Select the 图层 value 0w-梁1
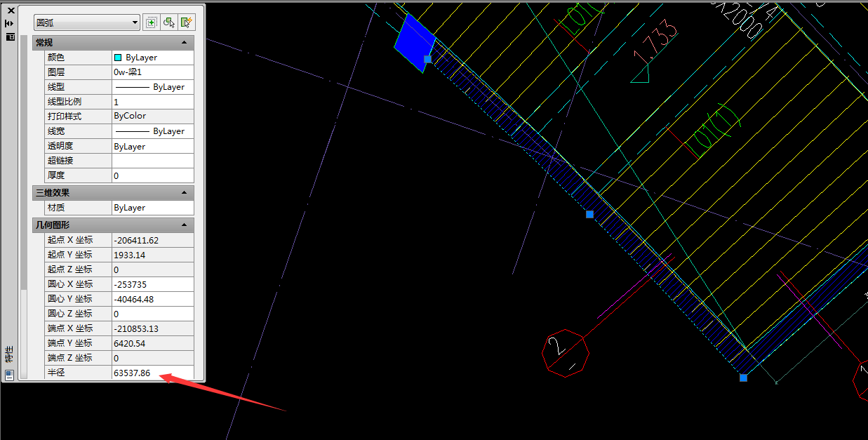Screen dimensions: 868x440 click(152, 72)
